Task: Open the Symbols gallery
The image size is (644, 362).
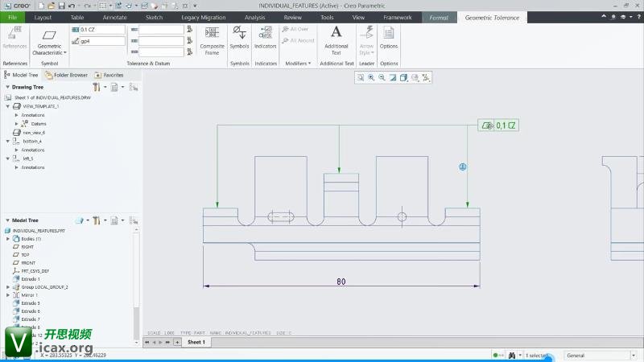Action: [239, 38]
